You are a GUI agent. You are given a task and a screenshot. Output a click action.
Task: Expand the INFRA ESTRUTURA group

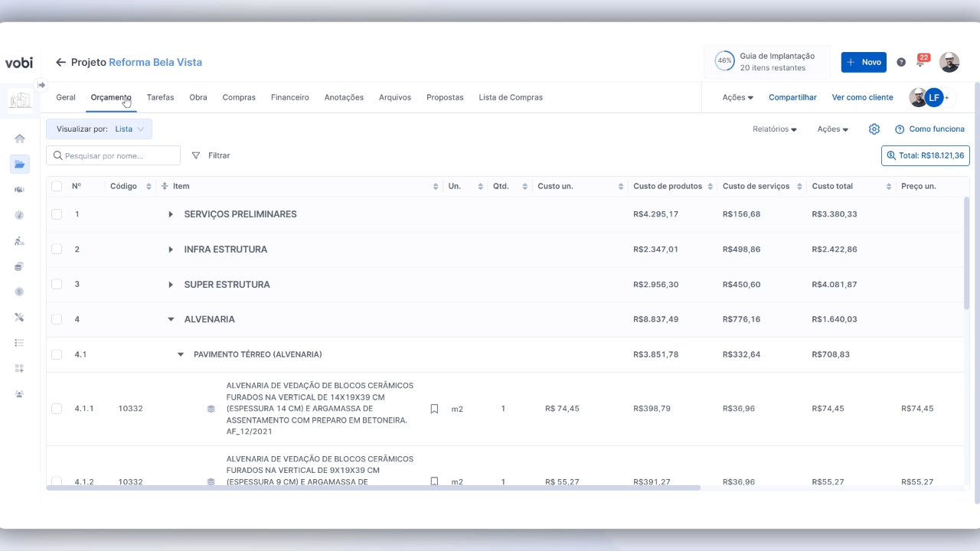(x=171, y=249)
